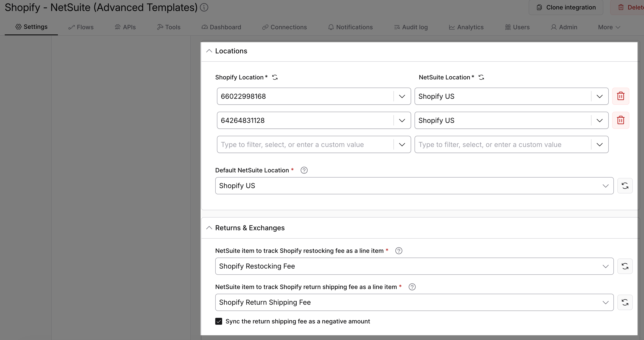The image size is (644, 340).
Task: Select the Shopify - NetSuite (Advanced Templates) title
Action: pyautogui.click(x=101, y=8)
